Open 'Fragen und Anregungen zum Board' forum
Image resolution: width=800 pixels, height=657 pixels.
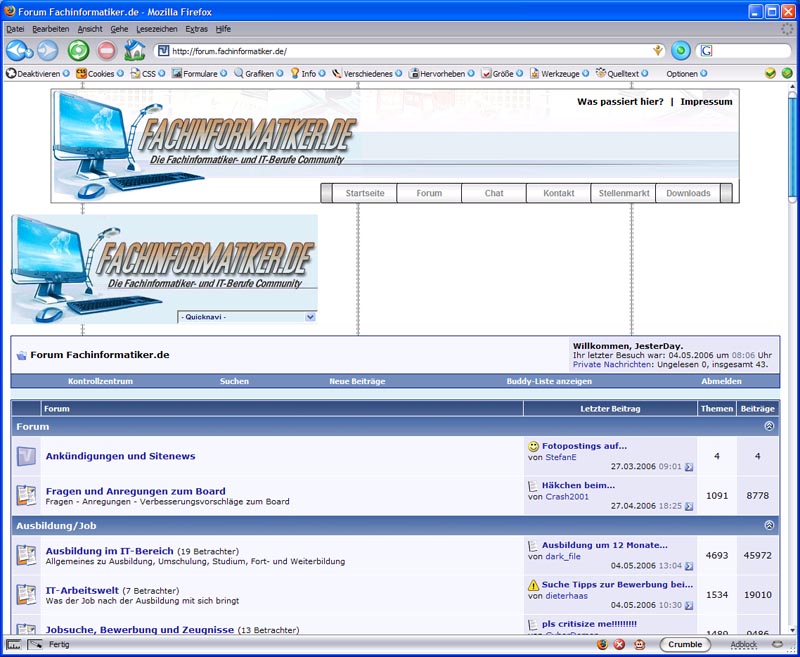pos(135,491)
